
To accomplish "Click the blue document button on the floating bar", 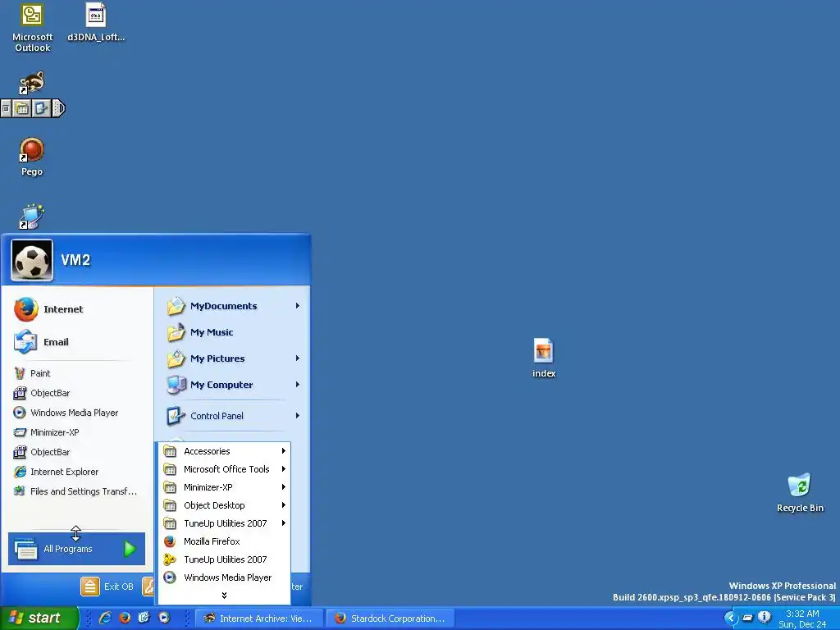I will coord(41,109).
